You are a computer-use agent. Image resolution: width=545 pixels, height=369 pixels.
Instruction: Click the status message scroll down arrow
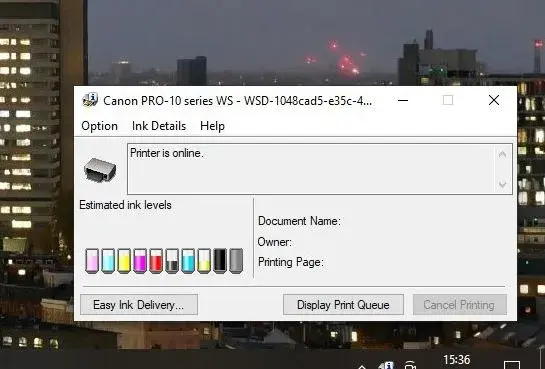pyautogui.click(x=502, y=184)
